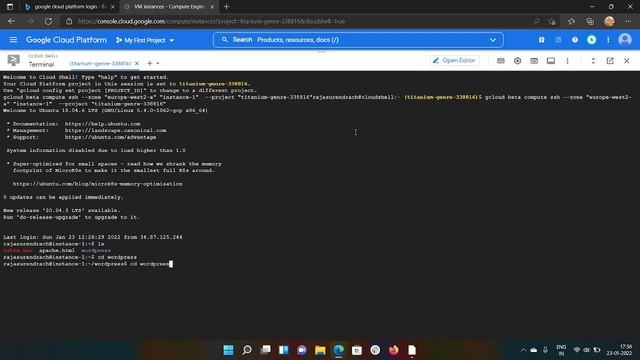Open the Help question mark menu
640x360 pixels.
pyautogui.click(x=575, y=40)
